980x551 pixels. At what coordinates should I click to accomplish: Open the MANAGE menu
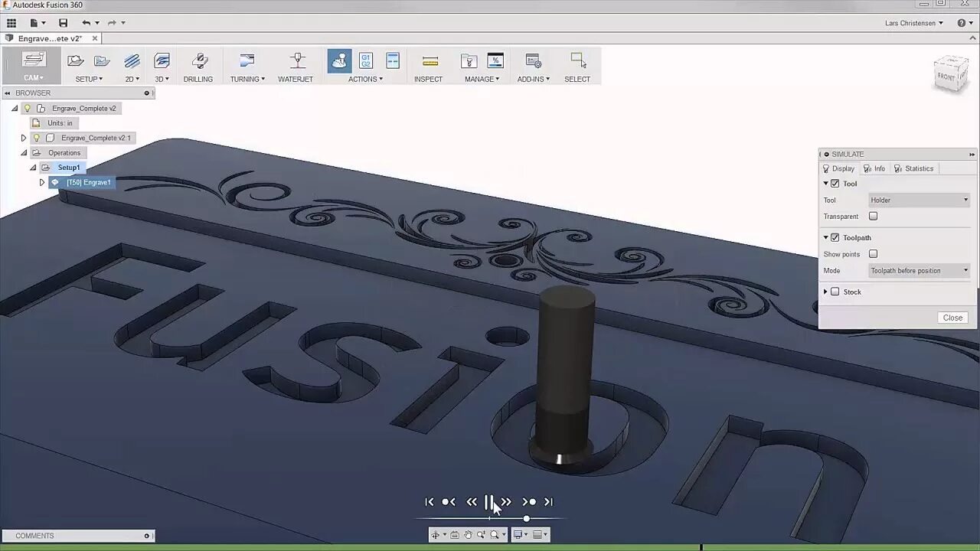point(482,79)
